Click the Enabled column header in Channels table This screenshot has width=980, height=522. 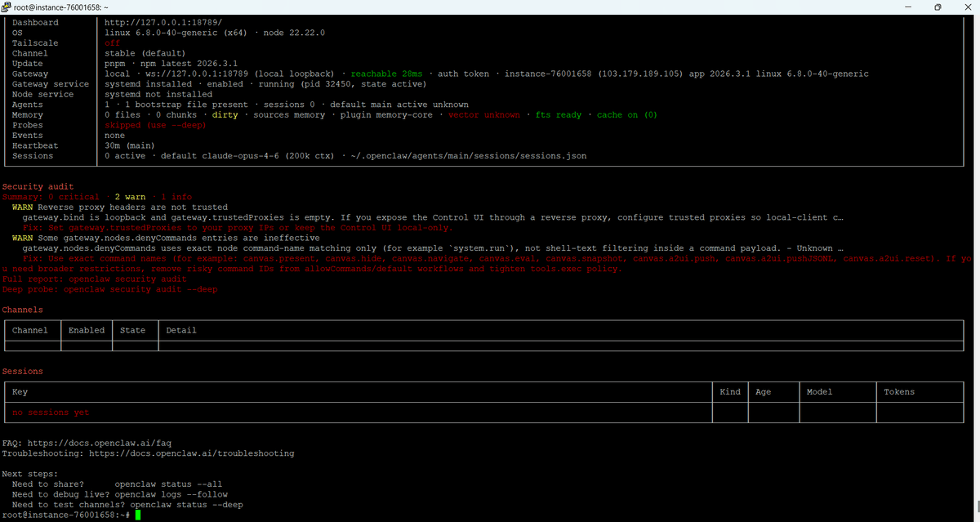[x=87, y=330]
